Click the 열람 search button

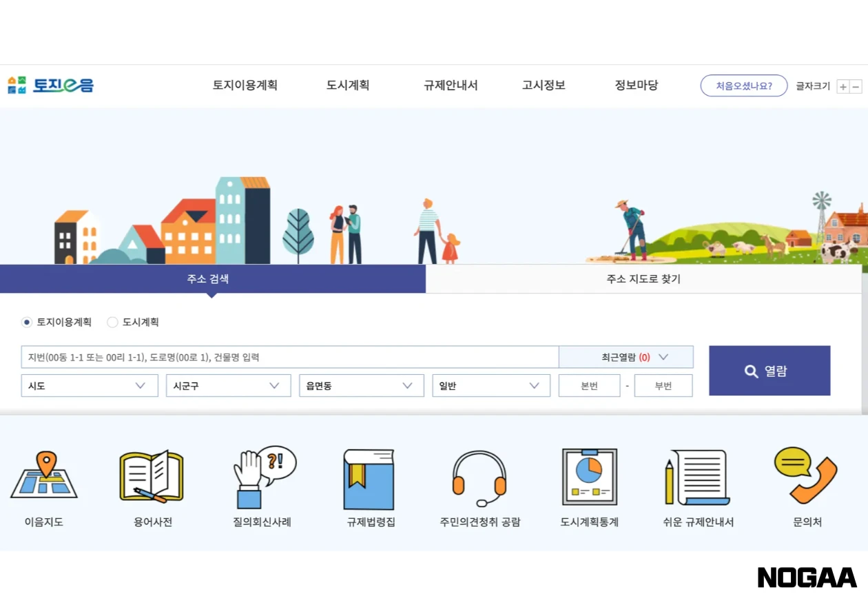coord(769,370)
